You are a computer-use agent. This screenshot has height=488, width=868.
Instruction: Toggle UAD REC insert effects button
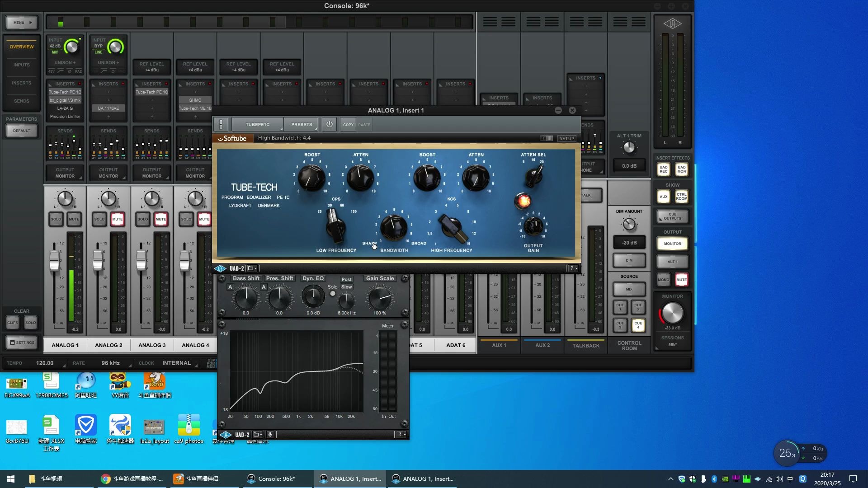click(x=663, y=169)
